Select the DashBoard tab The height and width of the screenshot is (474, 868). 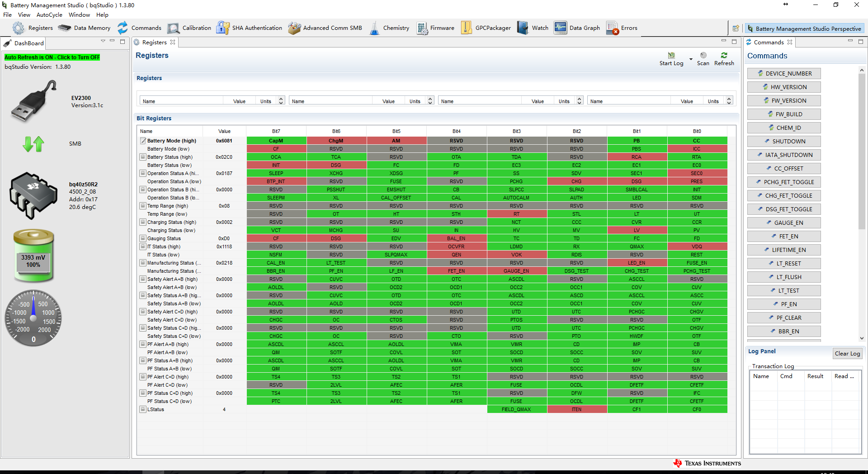(x=24, y=43)
